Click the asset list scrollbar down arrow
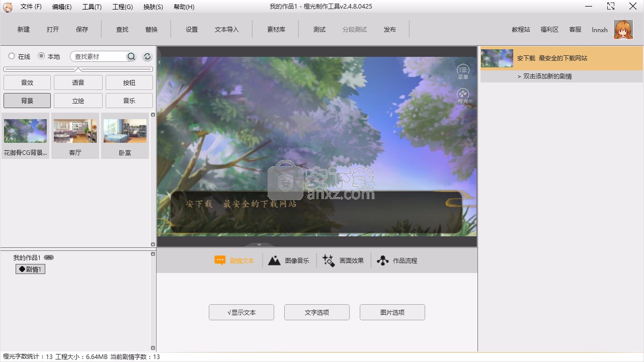The image size is (644, 362). pos(153,244)
